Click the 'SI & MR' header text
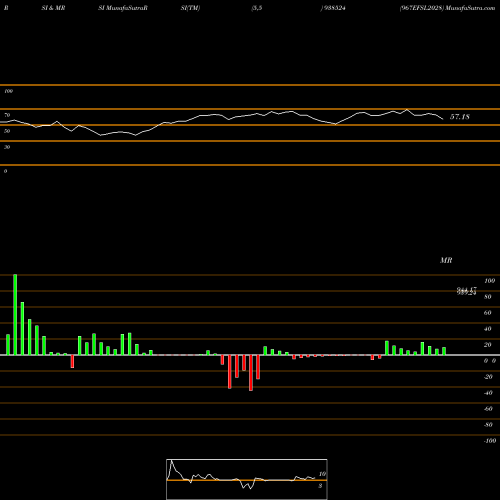This screenshot has height=500, width=500. [x=53, y=8]
